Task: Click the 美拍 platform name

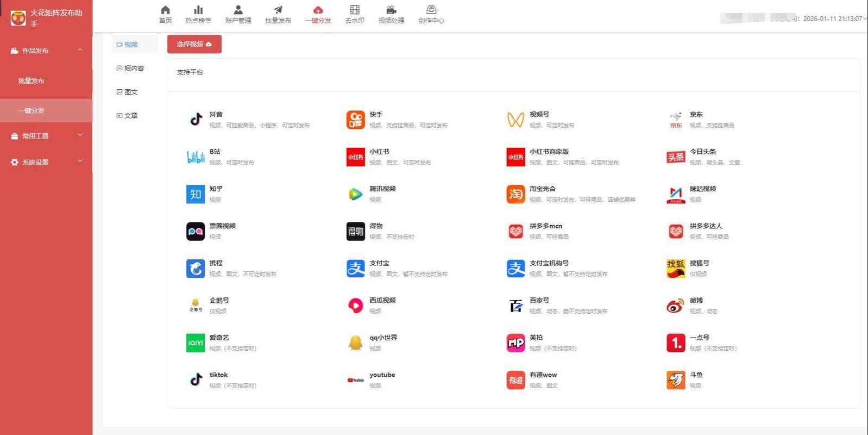Action: tap(536, 338)
